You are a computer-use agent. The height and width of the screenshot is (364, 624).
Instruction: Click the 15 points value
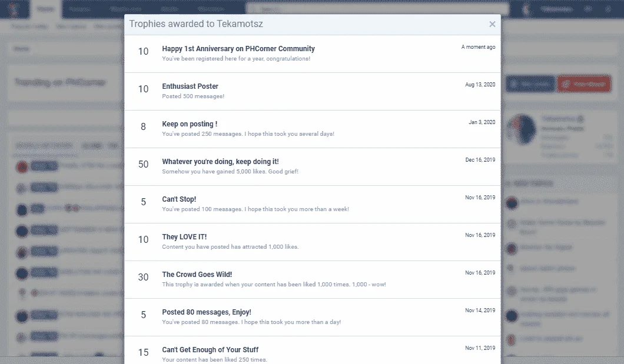tap(143, 352)
